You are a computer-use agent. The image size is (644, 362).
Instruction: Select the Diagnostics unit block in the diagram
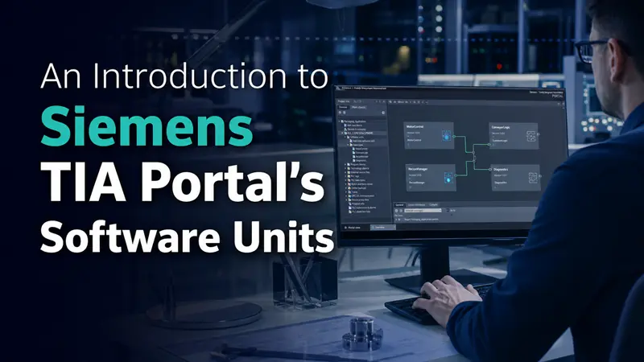[515, 178]
